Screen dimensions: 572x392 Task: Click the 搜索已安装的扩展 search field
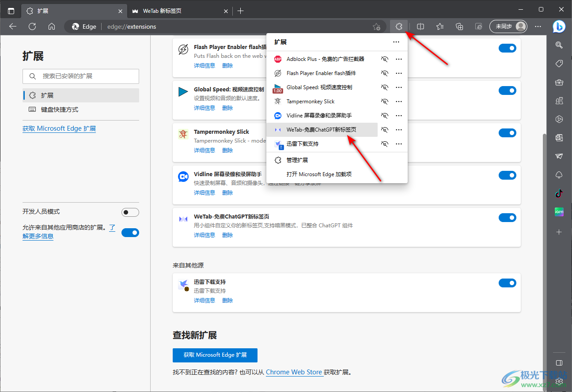(81, 76)
